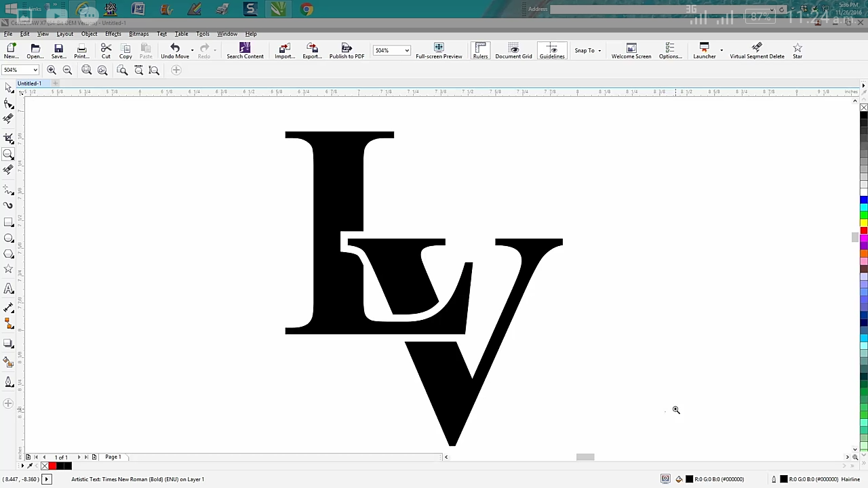Viewport: 868px width, 488px height.
Task: Click the Print toolbar button
Action: (81, 51)
